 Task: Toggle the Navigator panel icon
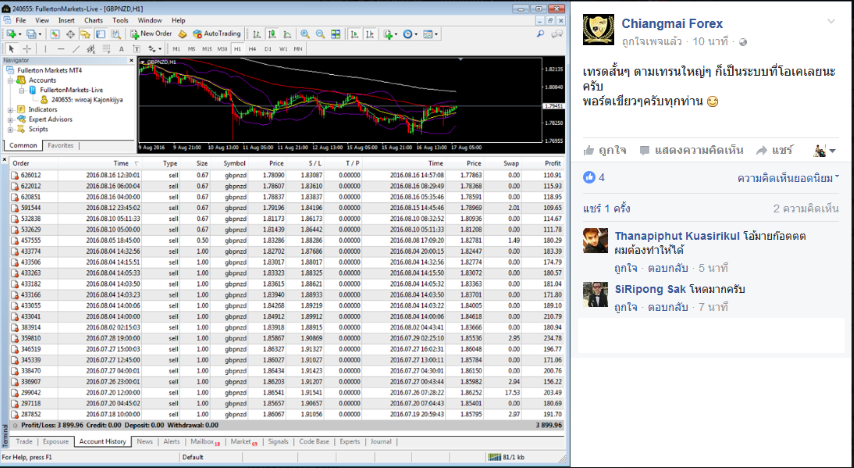coord(86,34)
